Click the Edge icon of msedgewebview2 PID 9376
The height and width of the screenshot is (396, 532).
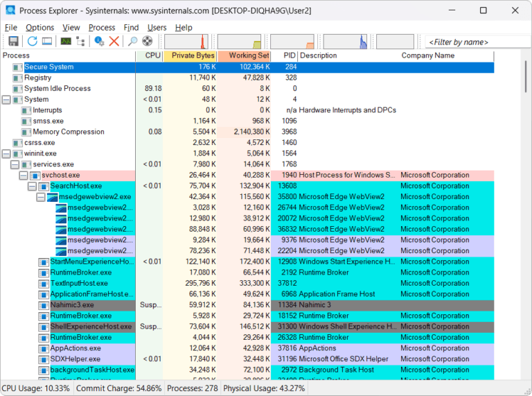(61, 241)
